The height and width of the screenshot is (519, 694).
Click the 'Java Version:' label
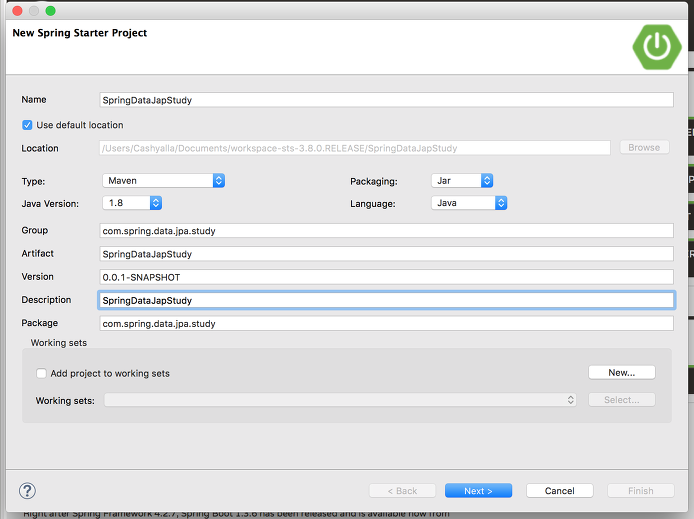click(x=50, y=204)
